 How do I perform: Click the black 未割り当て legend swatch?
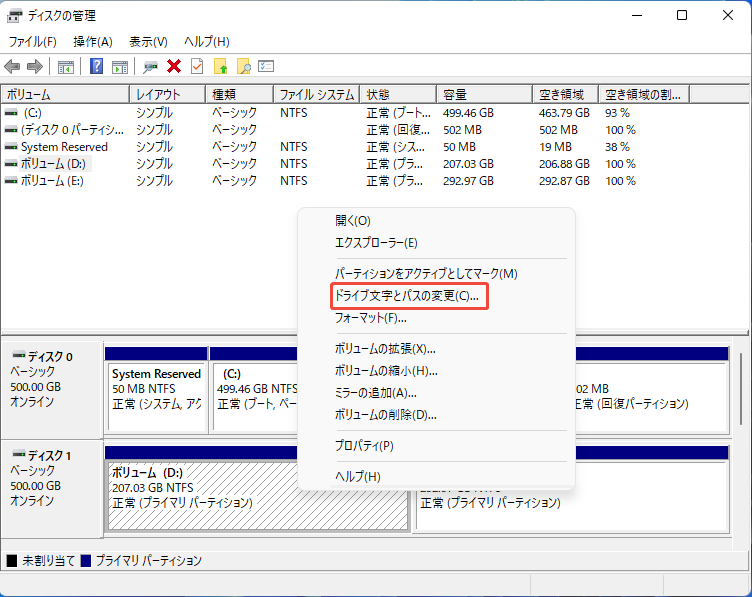12,561
